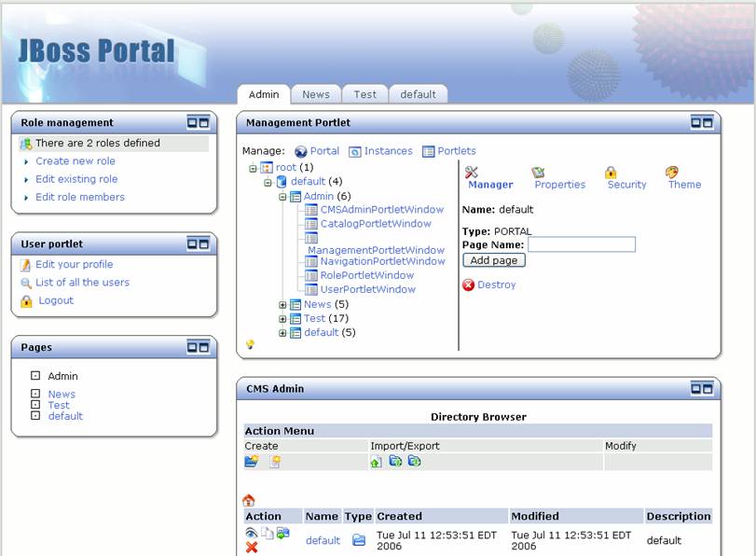Click the magnifier icon beside List of all the users
Image resolution: width=756 pixels, height=556 pixels.
[26, 283]
